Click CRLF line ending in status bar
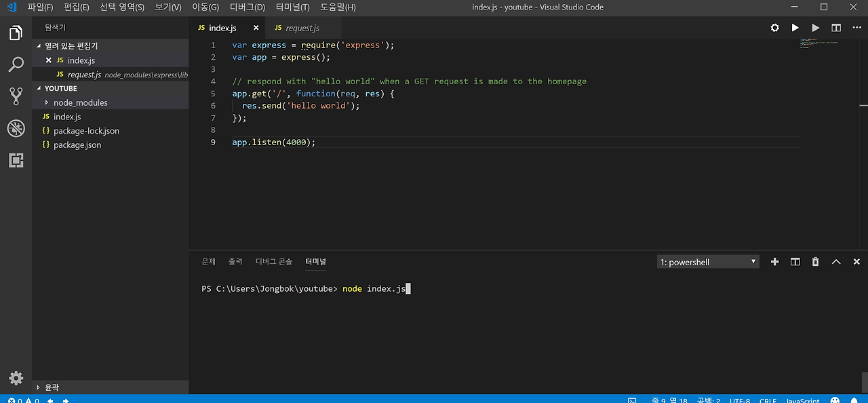868x403 pixels. [x=768, y=400]
